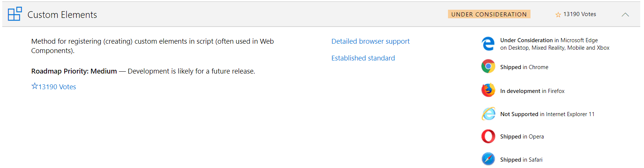Screen dimensions: 644x168
Task: Click the Under Consideration status badge
Action: pos(489,14)
